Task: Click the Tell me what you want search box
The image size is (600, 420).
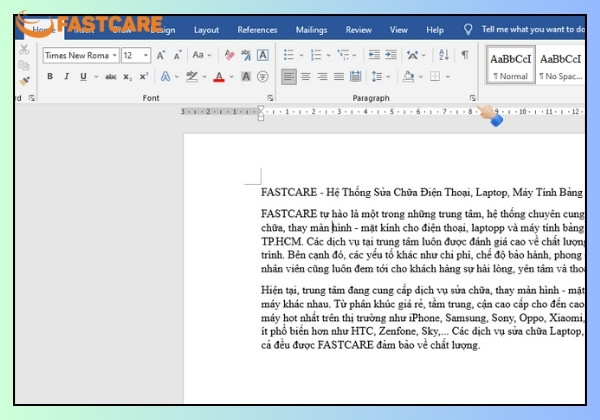Action: coord(533,29)
